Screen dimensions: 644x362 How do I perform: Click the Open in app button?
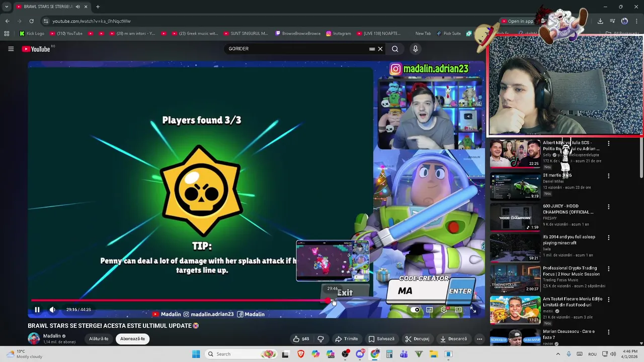point(517,21)
